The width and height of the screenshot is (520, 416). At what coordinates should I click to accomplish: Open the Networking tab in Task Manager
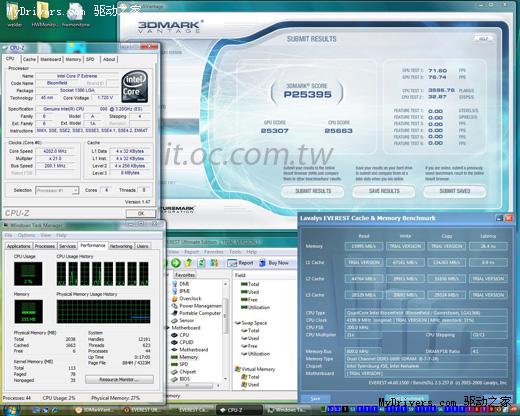coord(121,246)
